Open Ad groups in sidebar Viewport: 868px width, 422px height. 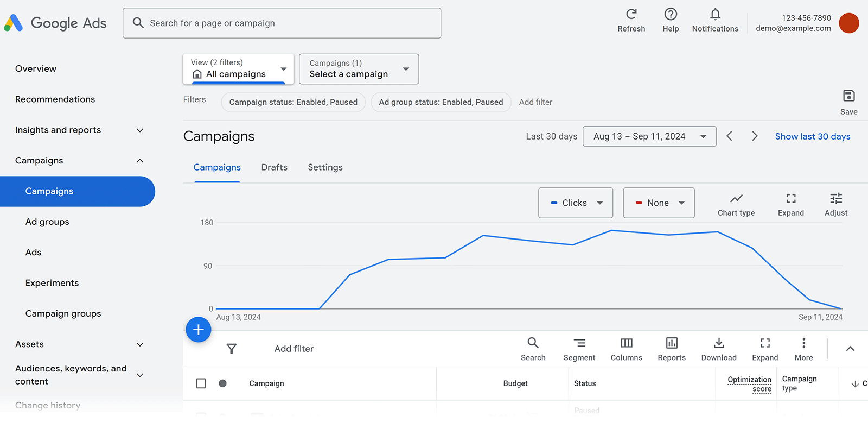pyautogui.click(x=47, y=222)
